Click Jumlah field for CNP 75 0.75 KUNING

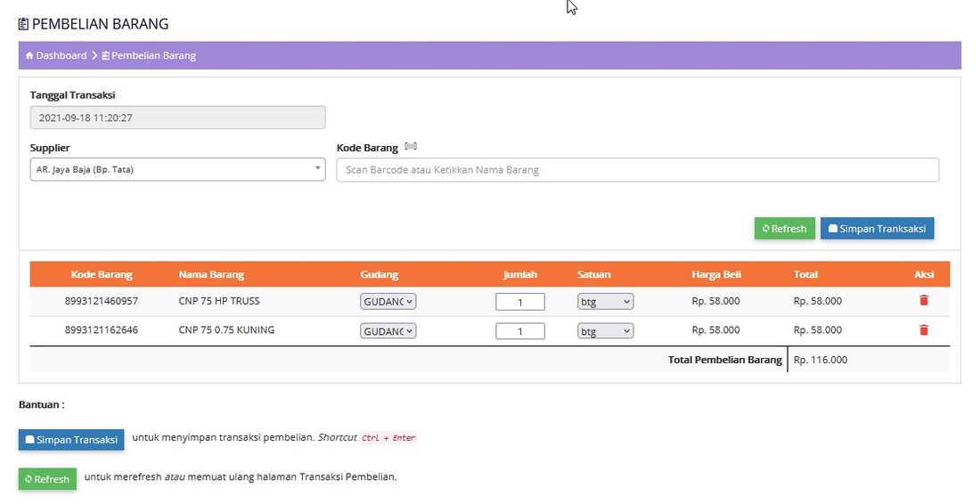tap(520, 331)
